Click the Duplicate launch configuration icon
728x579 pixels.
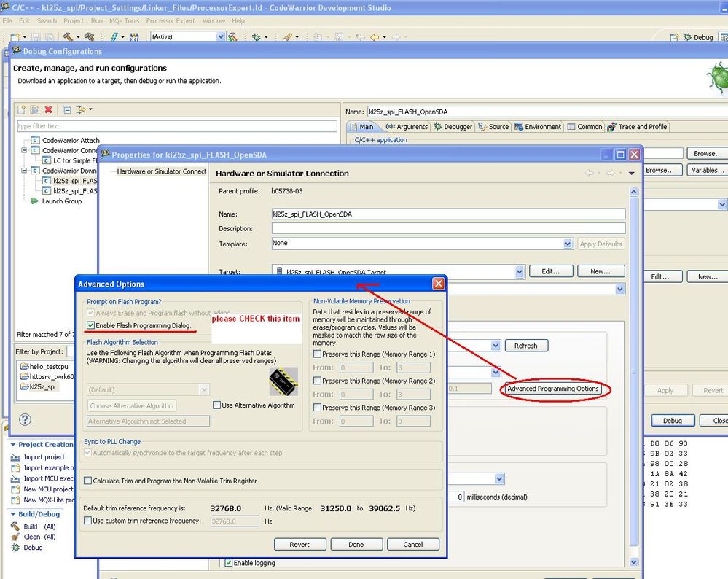[35, 109]
